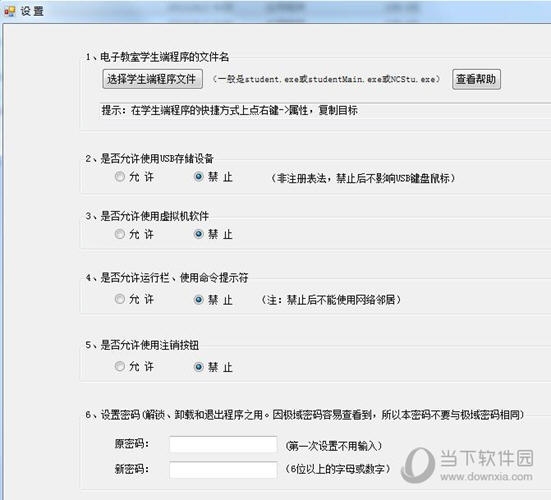Click the note (非注册表法，禁止后不影响USB键盘鼠标)

pyautogui.click(x=363, y=178)
